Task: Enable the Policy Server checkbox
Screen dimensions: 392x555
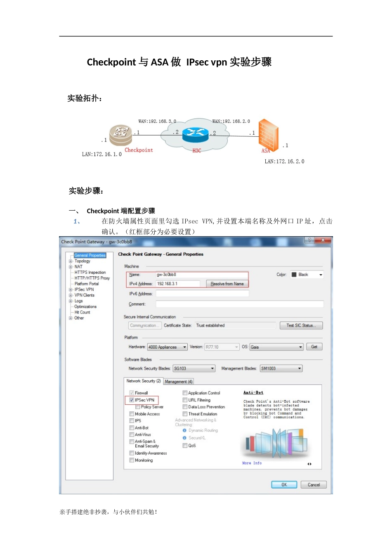Action: point(138,407)
